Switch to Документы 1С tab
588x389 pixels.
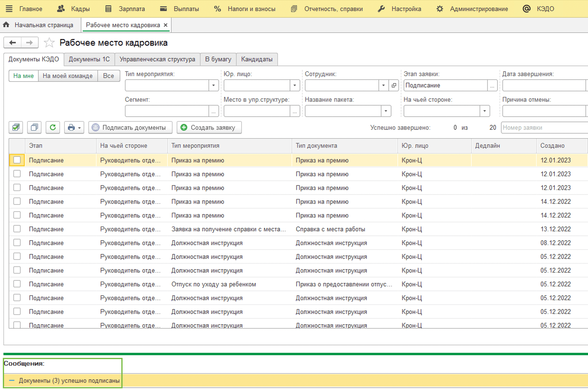[x=89, y=59]
